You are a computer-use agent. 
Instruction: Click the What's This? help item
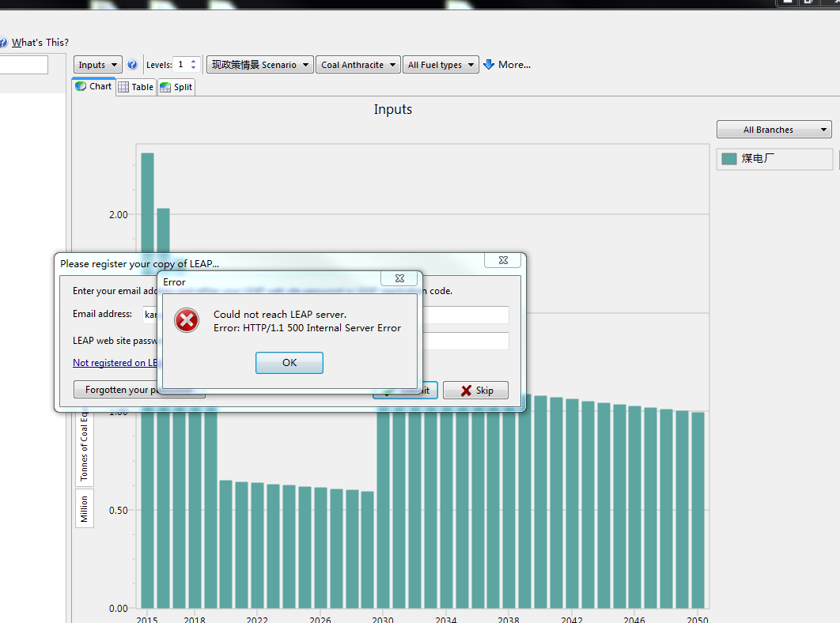(x=40, y=43)
